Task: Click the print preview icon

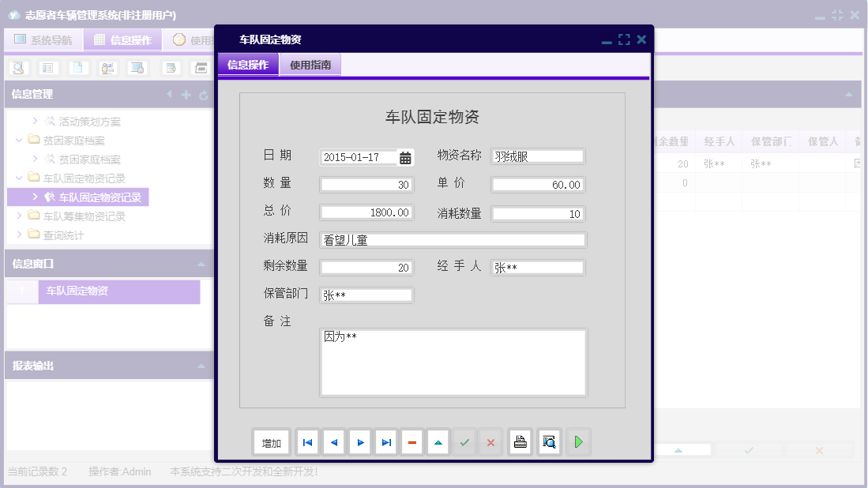Action: pyautogui.click(x=548, y=442)
